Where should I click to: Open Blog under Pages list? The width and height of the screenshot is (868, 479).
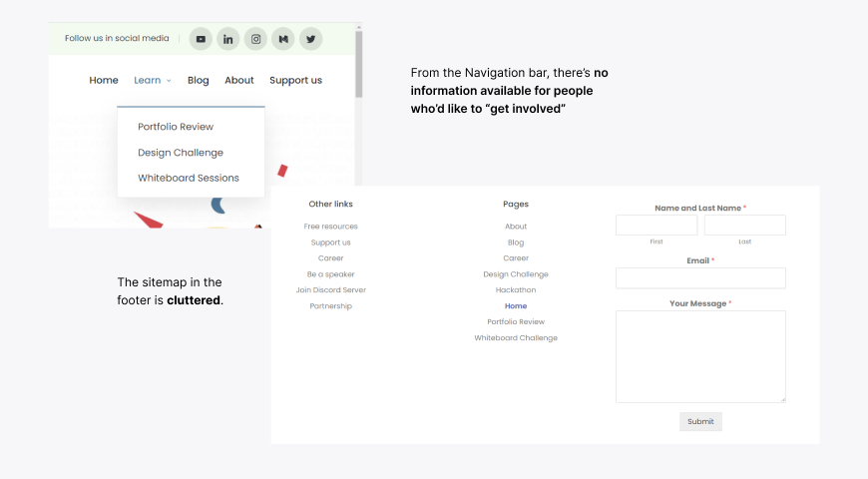pos(516,242)
